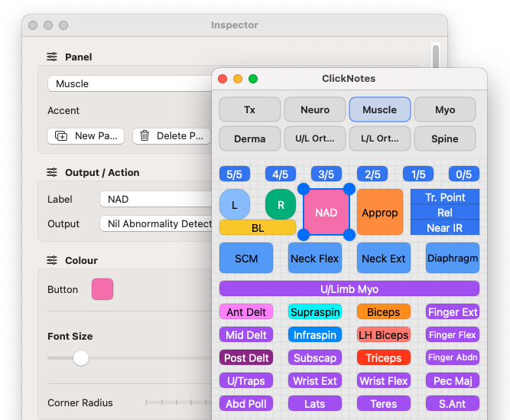The image size is (510, 420).
Task: Open the pink Button colour swatch
Action: point(102,289)
